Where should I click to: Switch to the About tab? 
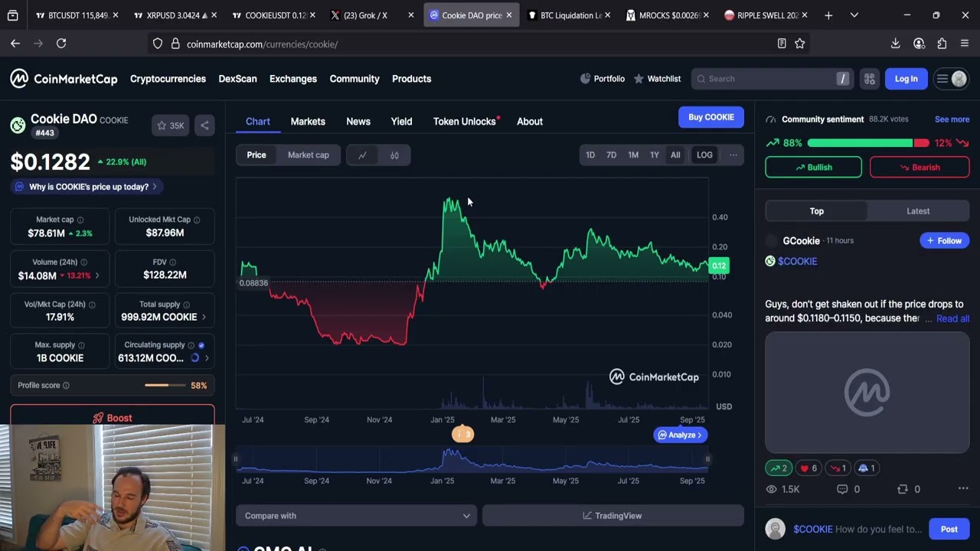530,122
